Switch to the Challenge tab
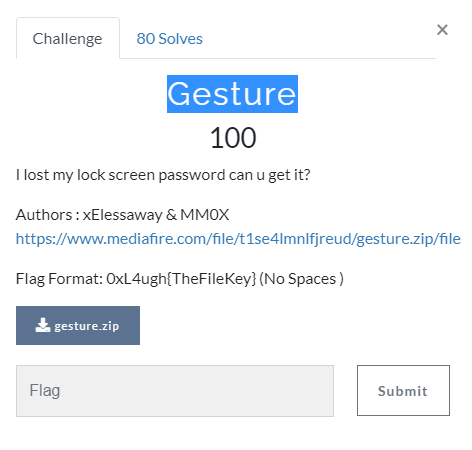Screen dimensions: 472x450 [68, 39]
